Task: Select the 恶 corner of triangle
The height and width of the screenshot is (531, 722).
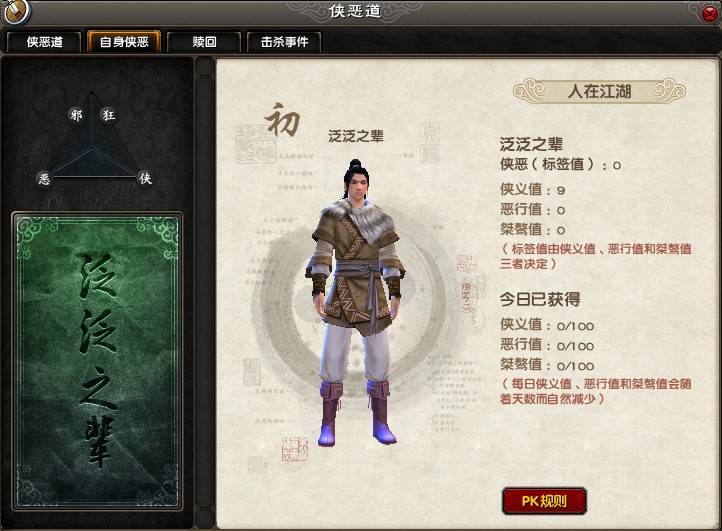Action: click(44, 178)
